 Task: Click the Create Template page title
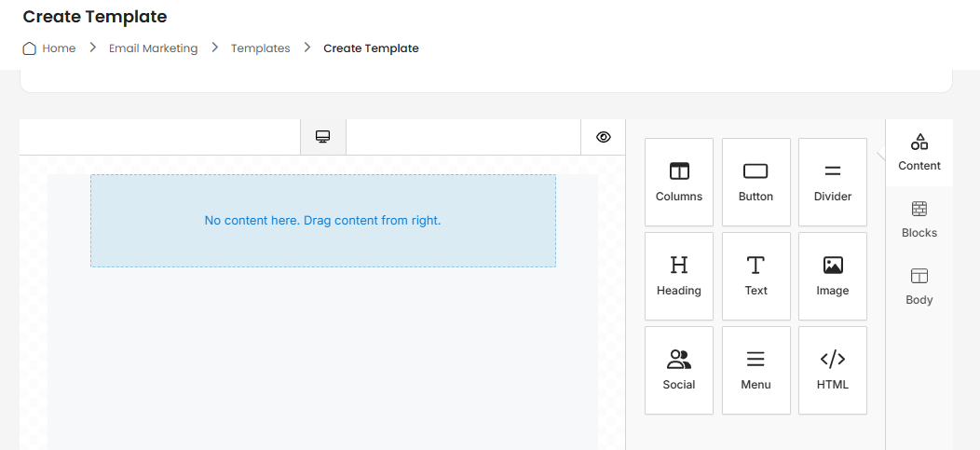[x=95, y=17]
